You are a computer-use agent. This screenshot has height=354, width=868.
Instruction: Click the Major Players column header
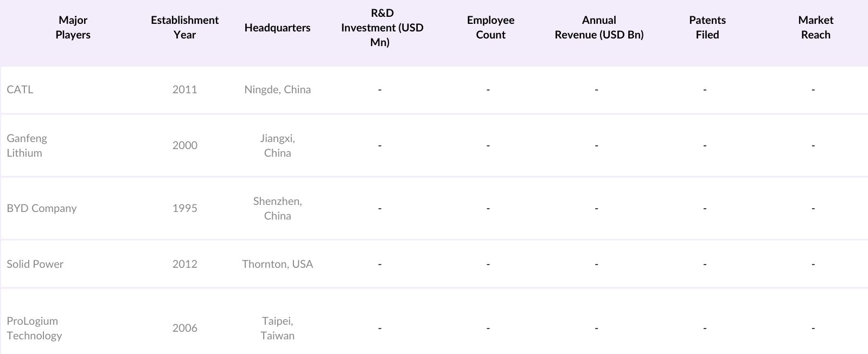click(x=73, y=28)
